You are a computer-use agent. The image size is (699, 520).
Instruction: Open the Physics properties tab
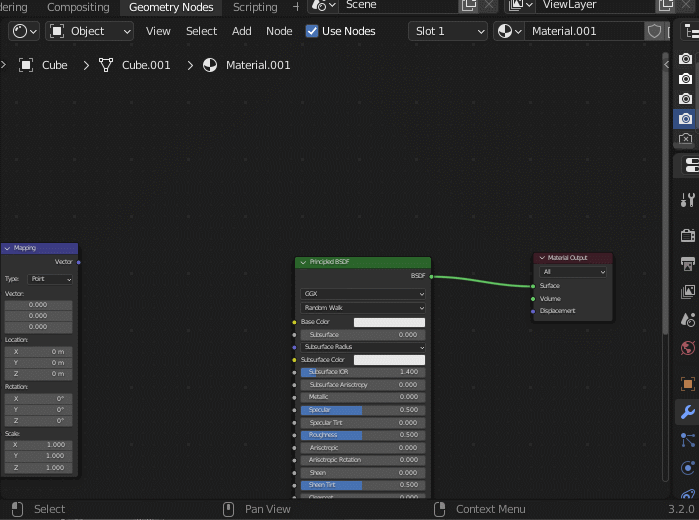pos(687,468)
